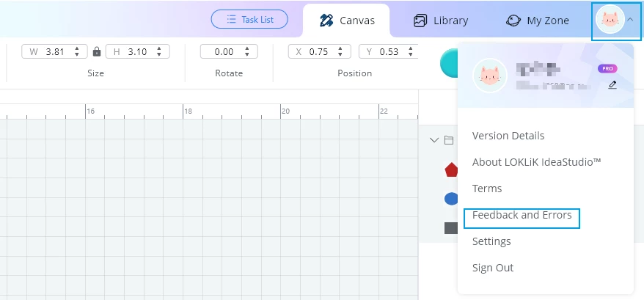The image size is (644, 300).
Task: Open About LOKLiK IdeaStudio
Action: tap(536, 162)
